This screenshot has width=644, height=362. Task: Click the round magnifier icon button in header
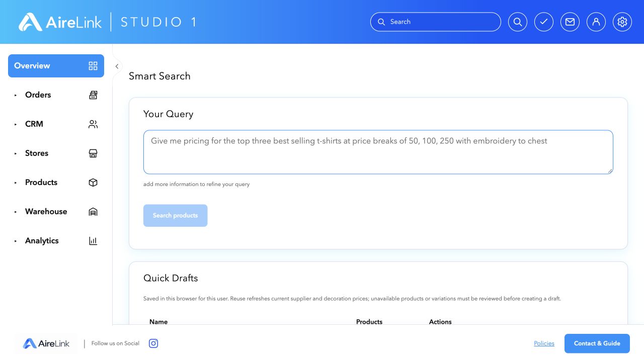518,22
